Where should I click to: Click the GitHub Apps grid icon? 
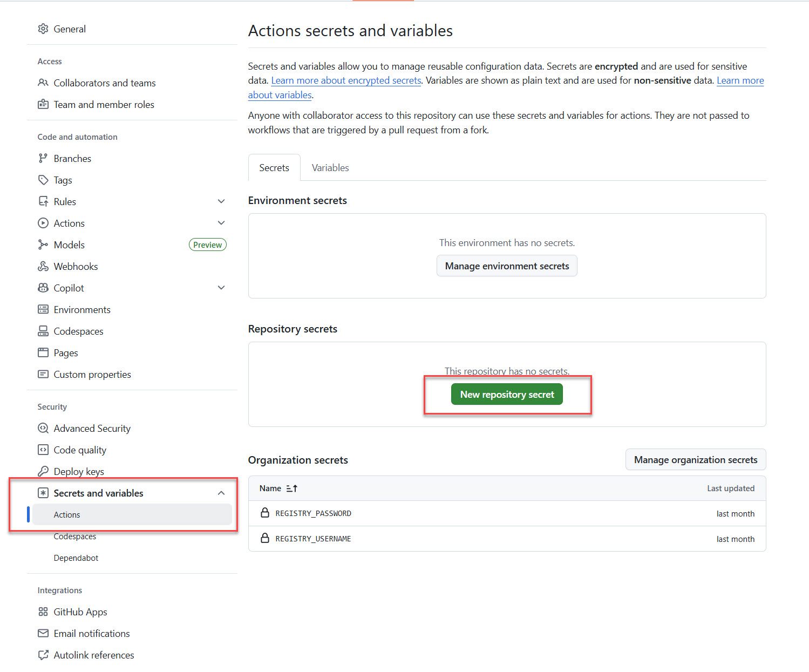tap(43, 612)
